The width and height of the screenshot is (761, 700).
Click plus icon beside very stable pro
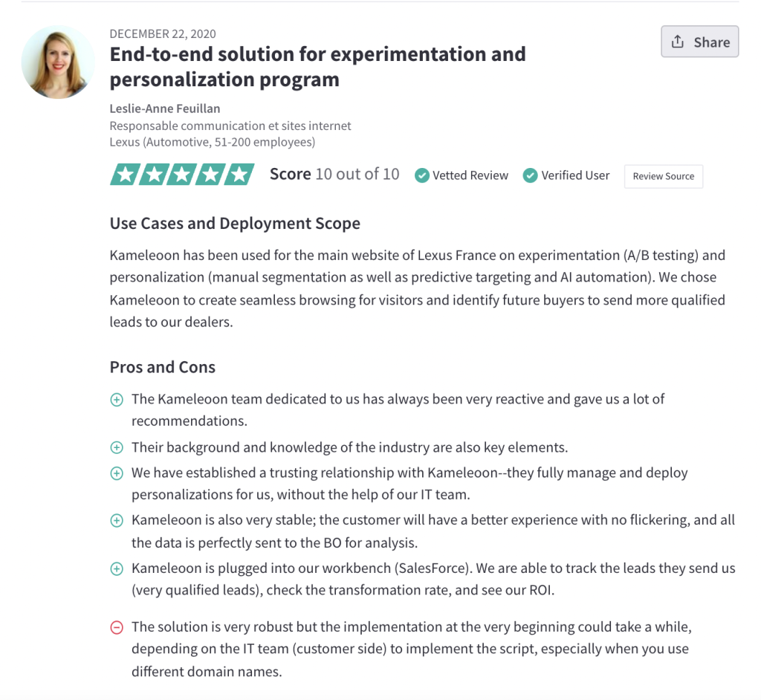(x=117, y=521)
